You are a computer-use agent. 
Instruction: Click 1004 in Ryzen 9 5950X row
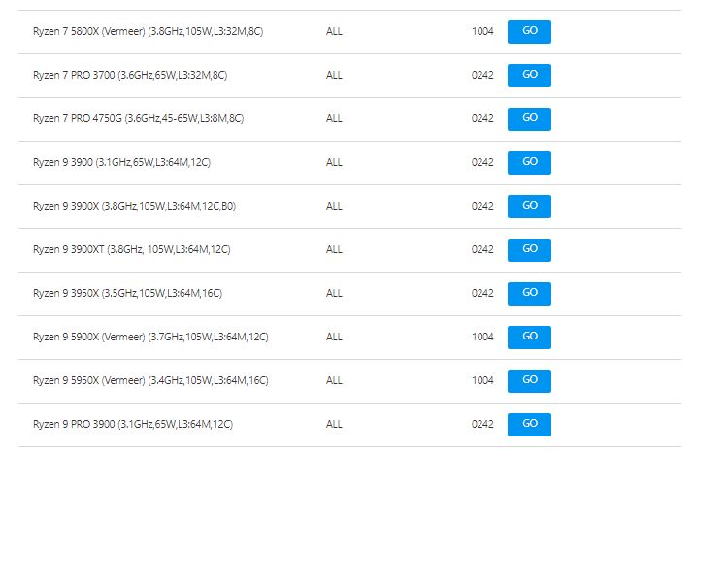(x=482, y=380)
